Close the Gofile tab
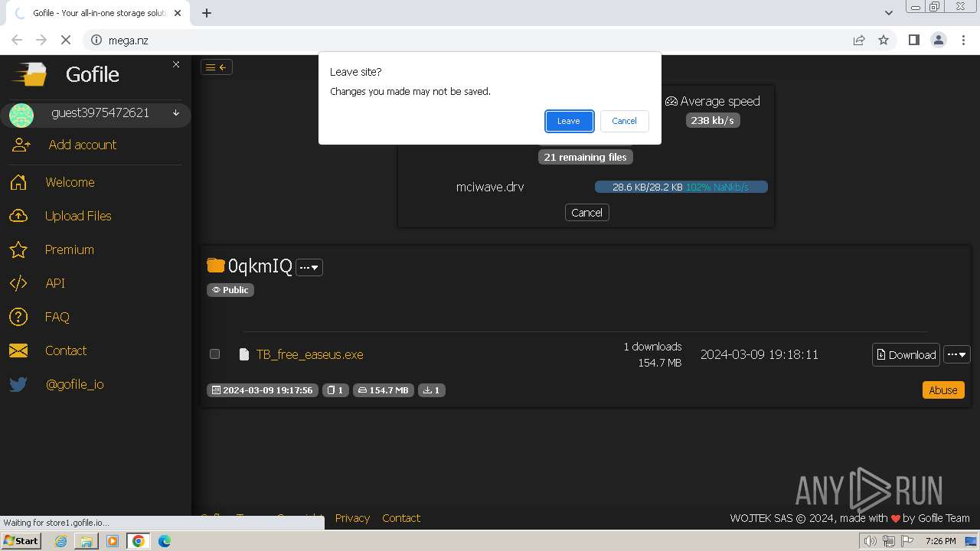980x551 pixels. tap(178, 13)
